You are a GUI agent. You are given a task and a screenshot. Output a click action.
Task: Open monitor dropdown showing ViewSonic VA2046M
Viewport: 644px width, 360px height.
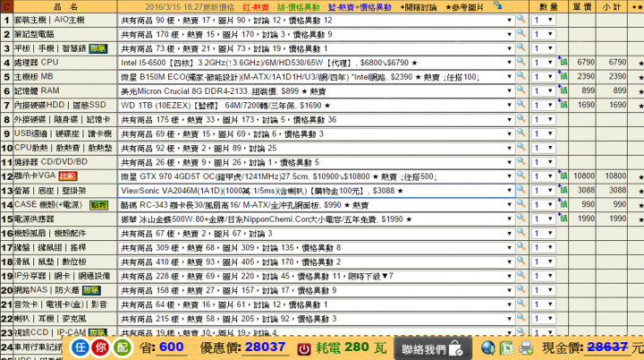(317, 191)
